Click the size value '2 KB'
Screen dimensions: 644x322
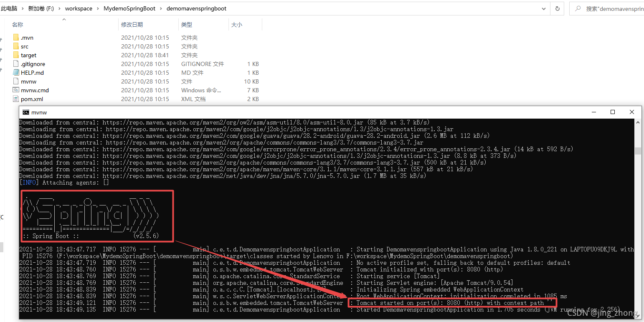click(253, 99)
